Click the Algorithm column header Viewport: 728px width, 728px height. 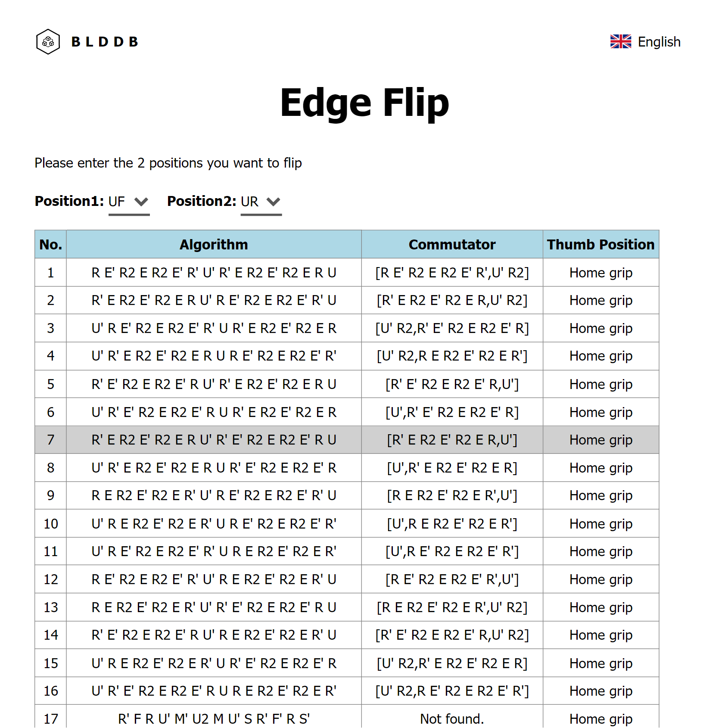click(x=214, y=245)
